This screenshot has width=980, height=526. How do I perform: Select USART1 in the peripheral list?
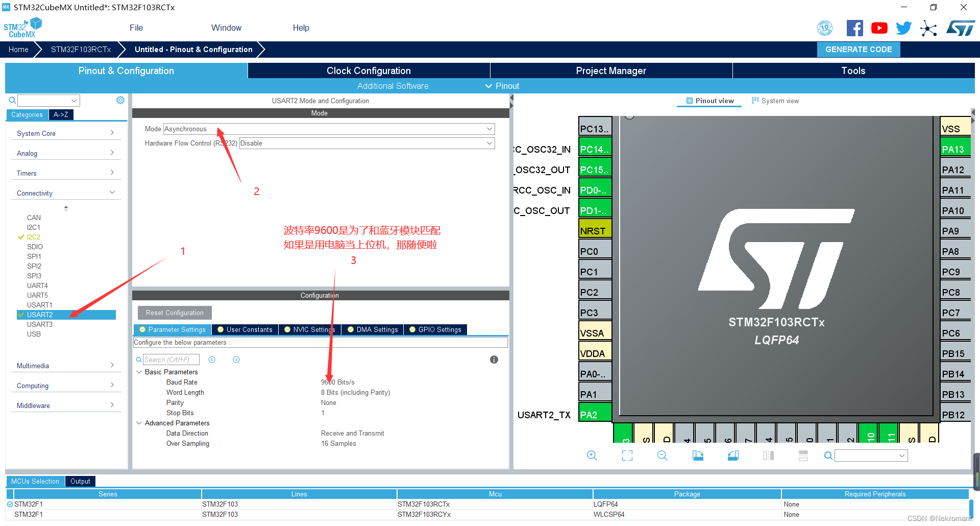click(x=40, y=305)
